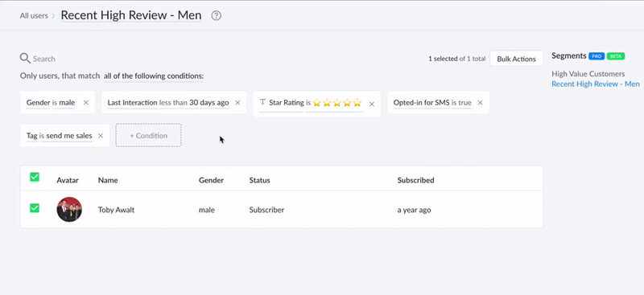Click the Tag field name

tap(32, 135)
